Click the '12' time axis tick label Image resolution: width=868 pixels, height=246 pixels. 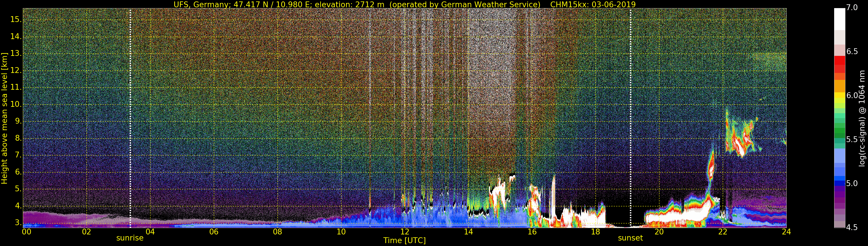tap(405, 232)
